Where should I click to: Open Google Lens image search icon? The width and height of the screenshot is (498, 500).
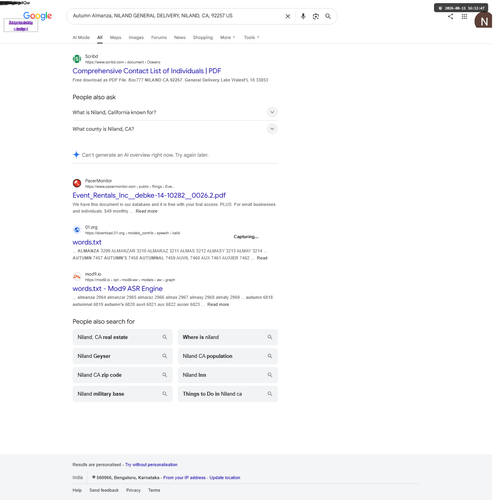(316, 16)
